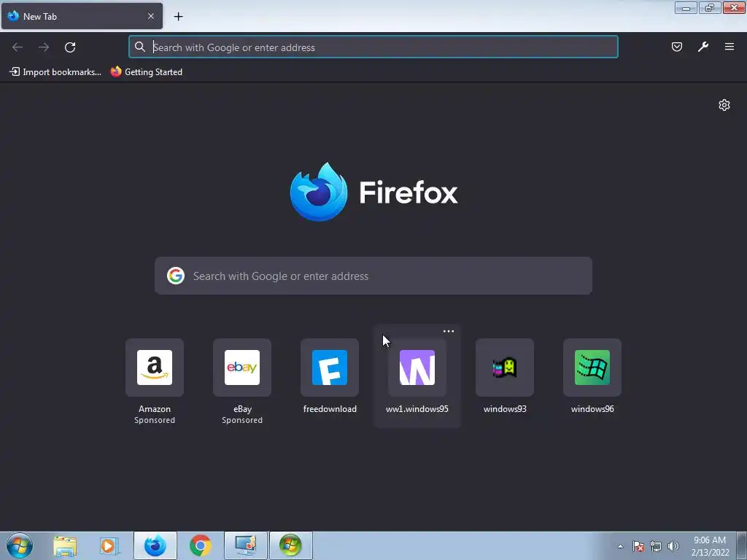Select the New Tab tab
The width and height of the screenshot is (747, 560).
click(82, 16)
